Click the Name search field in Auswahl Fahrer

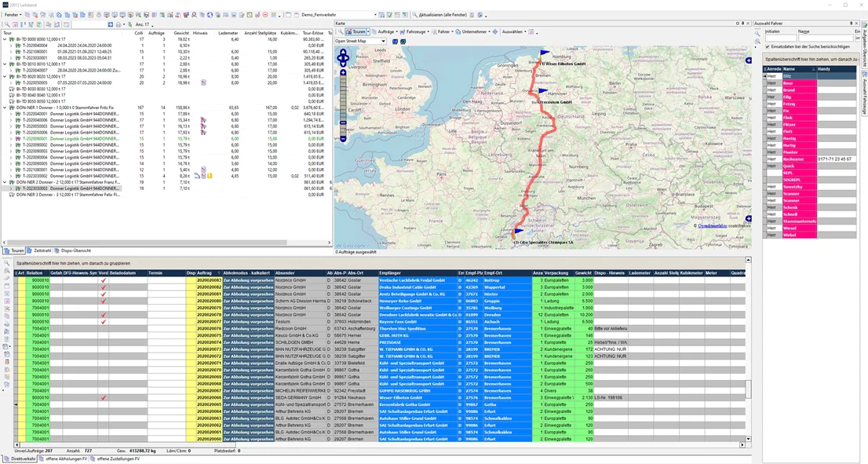pos(824,38)
